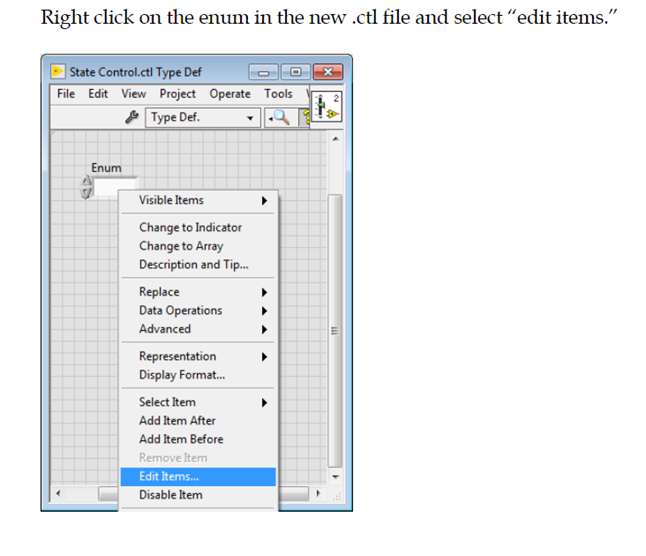646x556 pixels.
Task: Open Display Format dialog
Action: (x=198, y=375)
